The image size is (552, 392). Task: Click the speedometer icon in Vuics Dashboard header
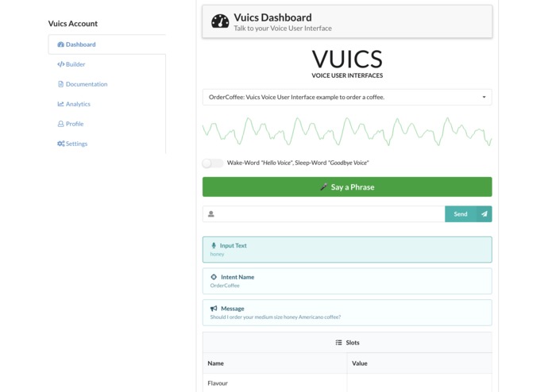coord(220,21)
